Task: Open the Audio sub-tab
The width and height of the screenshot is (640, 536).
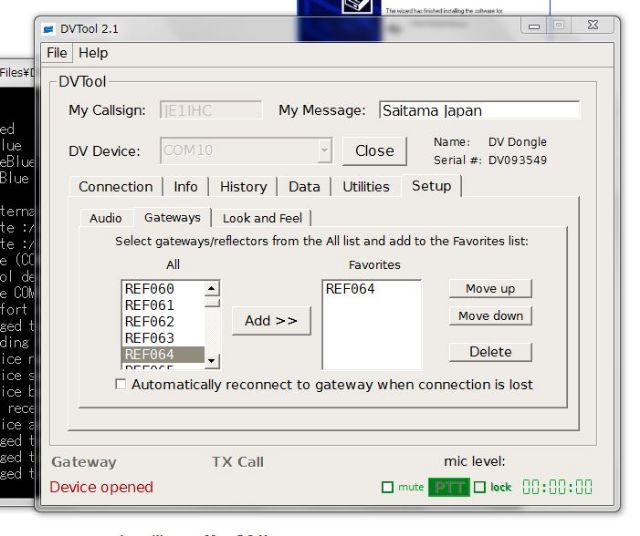Action: [105, 218]
